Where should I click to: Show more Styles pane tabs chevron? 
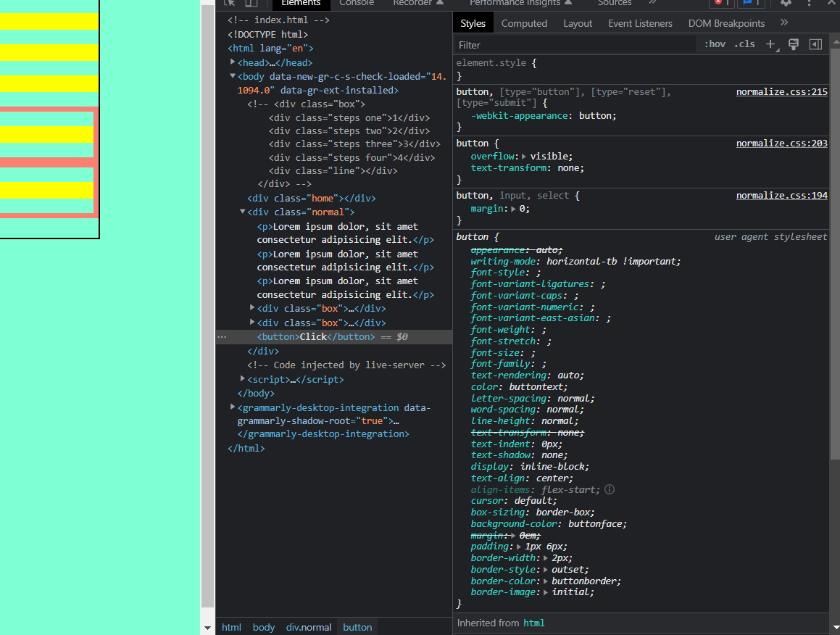(784, 23)
